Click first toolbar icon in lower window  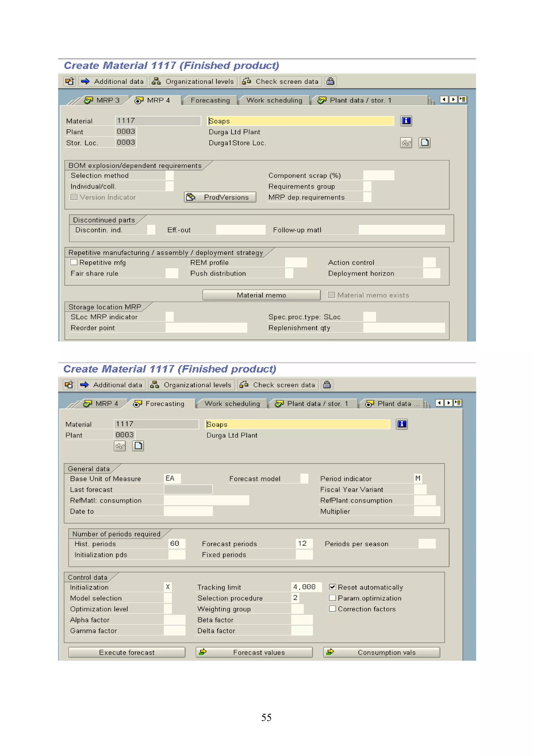pyautogui.click(x=69, y=385)
